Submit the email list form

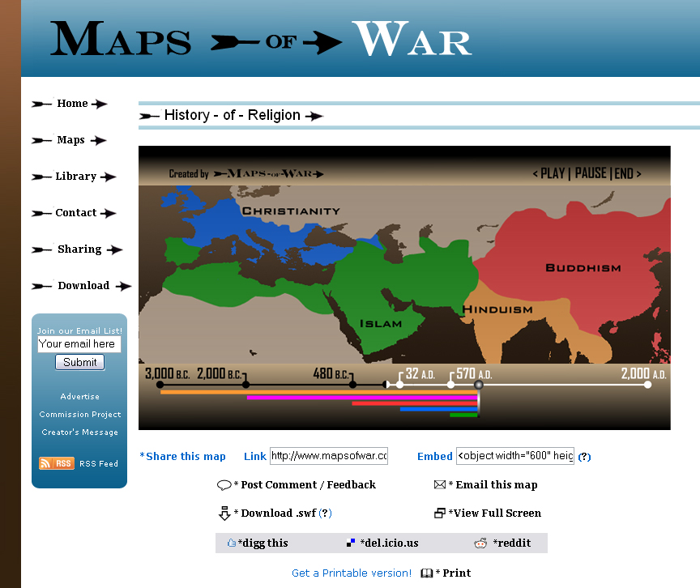(x=79, y=362)
